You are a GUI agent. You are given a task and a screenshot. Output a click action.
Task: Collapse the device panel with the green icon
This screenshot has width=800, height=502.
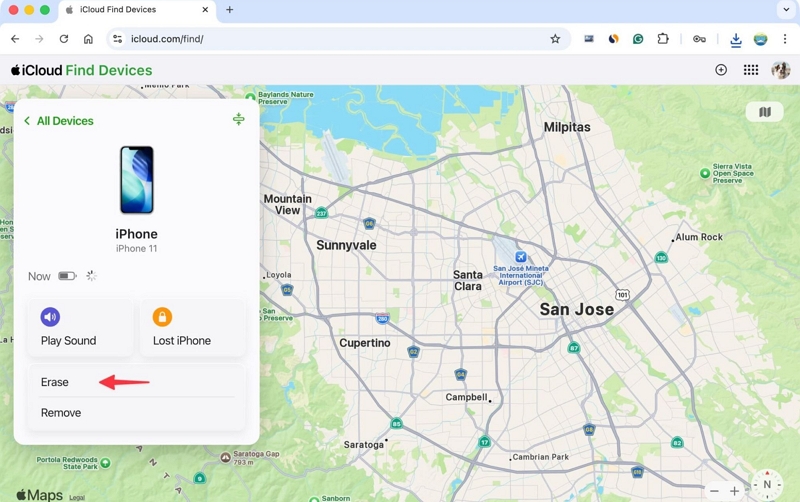[x=238, y=119]
